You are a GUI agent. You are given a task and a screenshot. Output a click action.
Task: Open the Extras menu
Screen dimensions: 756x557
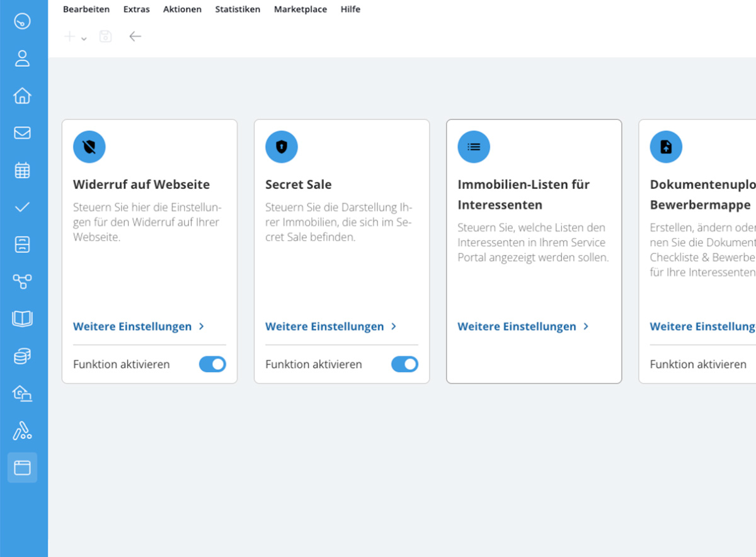[x=137, y=9]
